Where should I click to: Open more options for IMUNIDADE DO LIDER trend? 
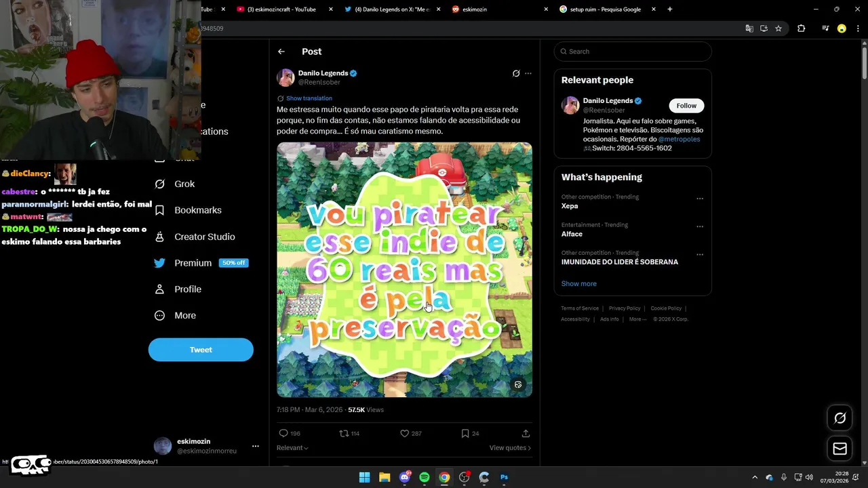click(700, 255)
